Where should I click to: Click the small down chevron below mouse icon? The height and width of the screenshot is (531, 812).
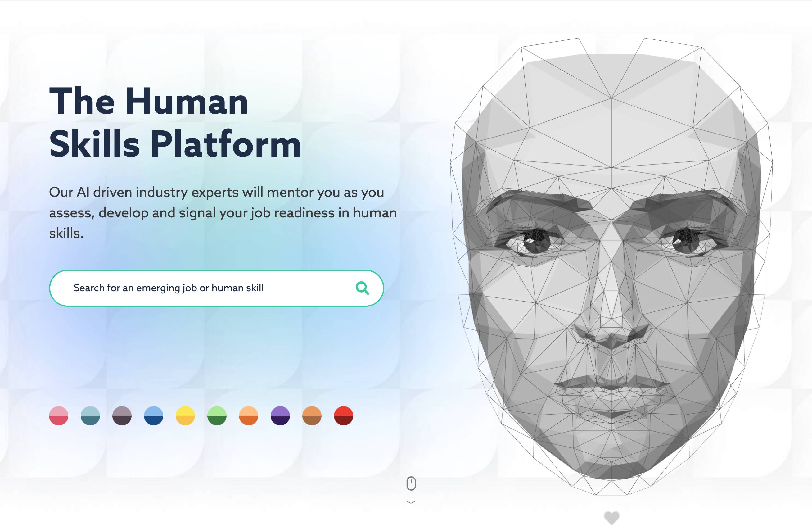pos(411,502)
